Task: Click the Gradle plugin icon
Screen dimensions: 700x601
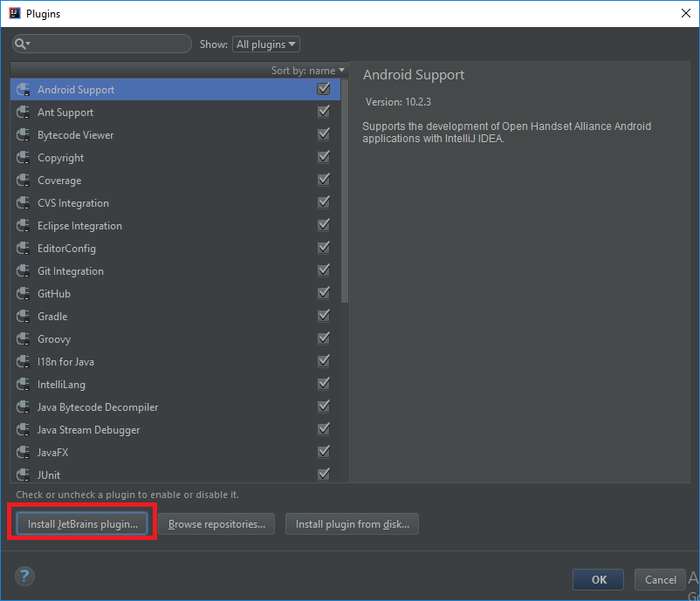Action: 24,317
